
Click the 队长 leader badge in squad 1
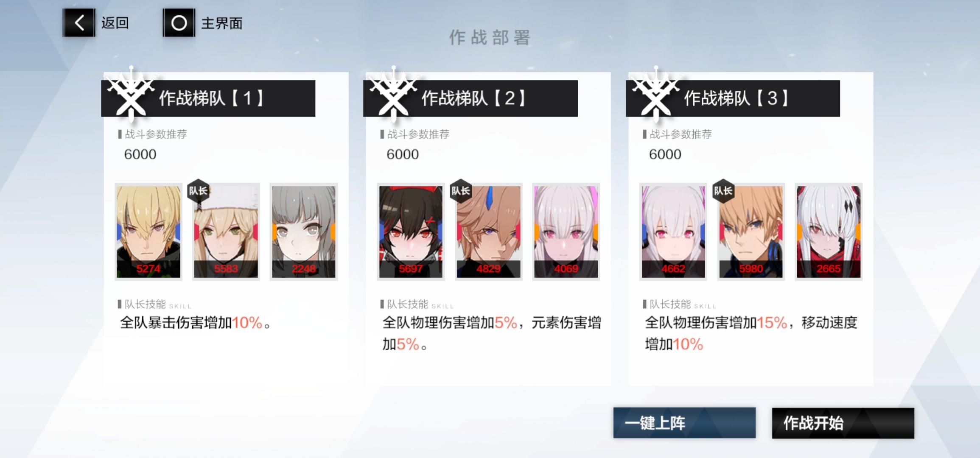199,191
